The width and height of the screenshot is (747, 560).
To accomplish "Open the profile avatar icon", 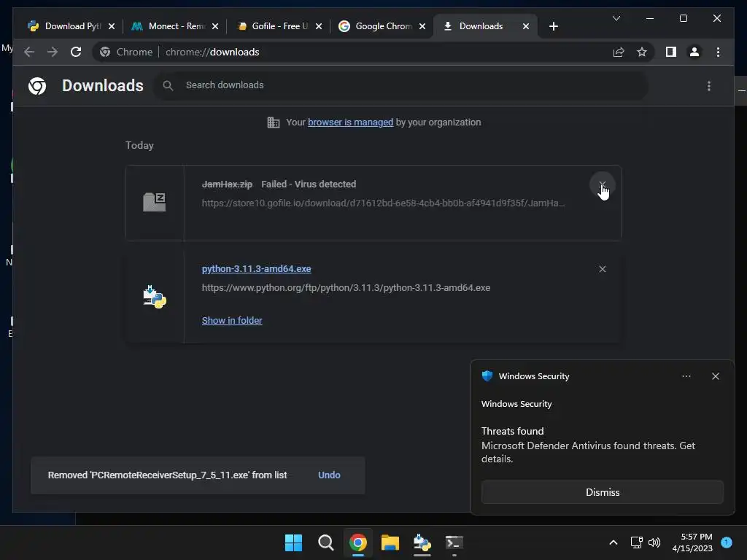I will (694, 52).
